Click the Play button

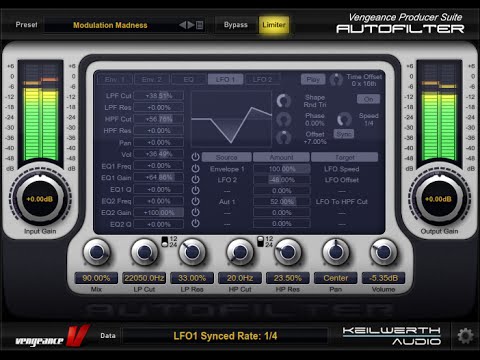[x=313, y=79]
